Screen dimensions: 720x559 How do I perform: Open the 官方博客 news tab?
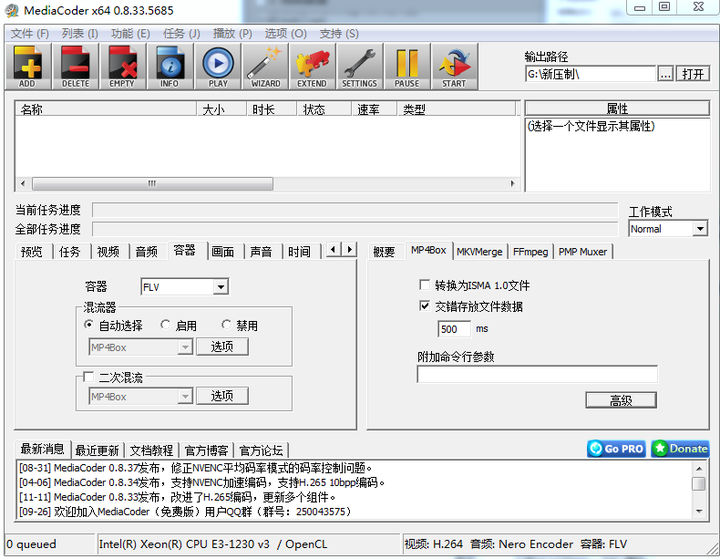coord(206,450)
